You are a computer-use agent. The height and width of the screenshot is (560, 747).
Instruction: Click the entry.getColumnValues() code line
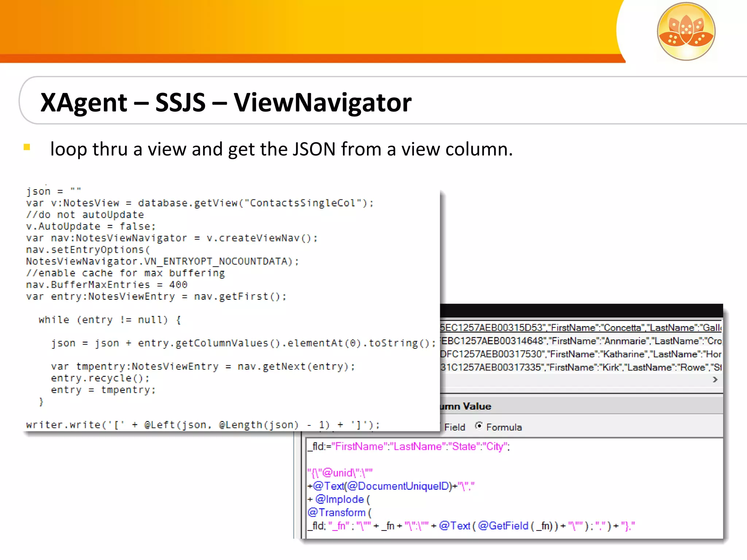[243, 343]
